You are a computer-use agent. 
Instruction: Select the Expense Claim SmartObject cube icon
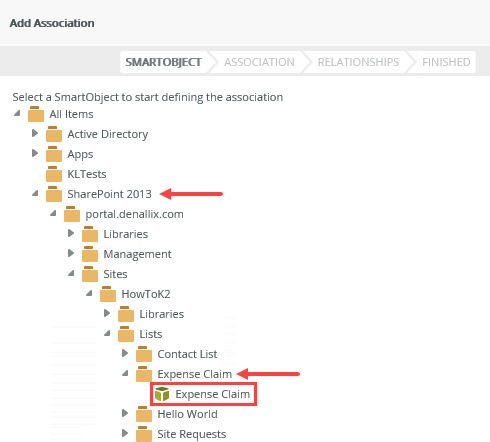pos(162,394)
